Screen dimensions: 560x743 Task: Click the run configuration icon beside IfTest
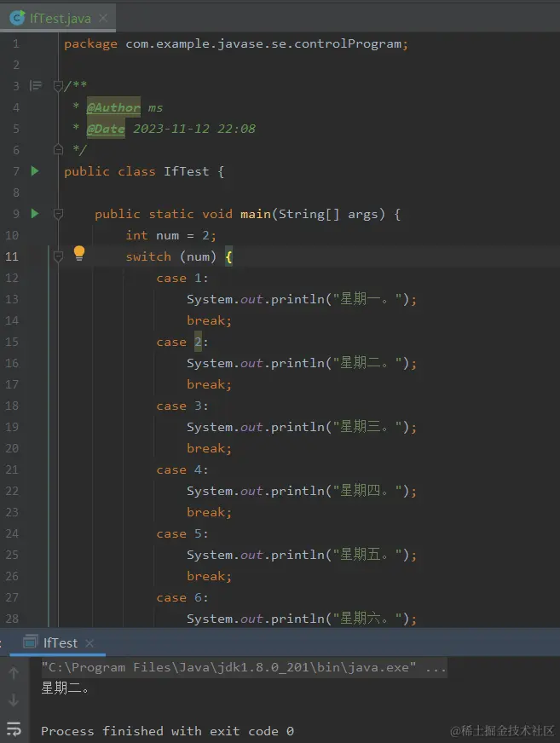tap(31, 642)
